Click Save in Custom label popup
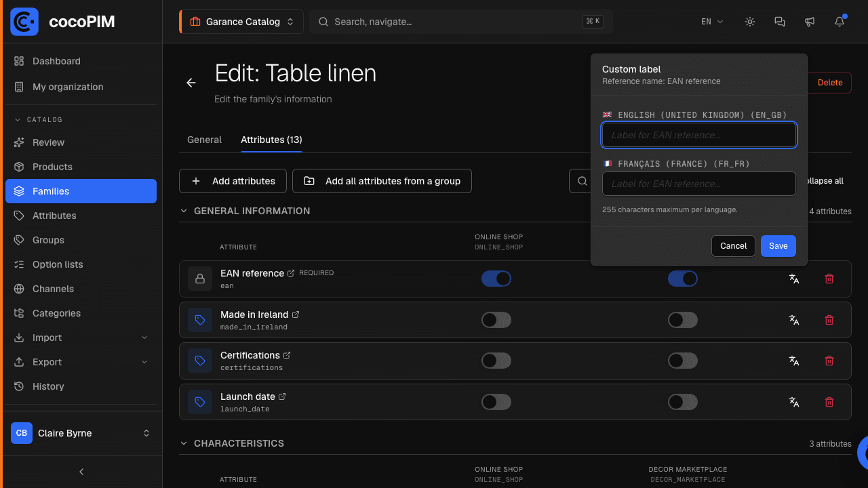This screenshot has width=868, height=488. 778,246
